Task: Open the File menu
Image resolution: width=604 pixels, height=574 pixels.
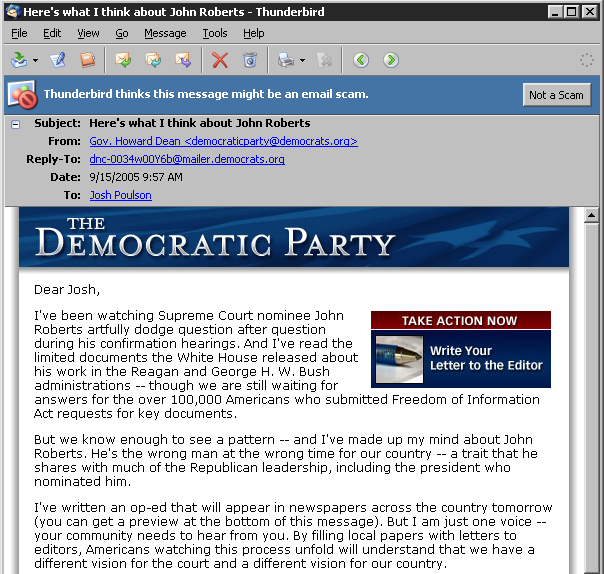Action: coord(19,34)
